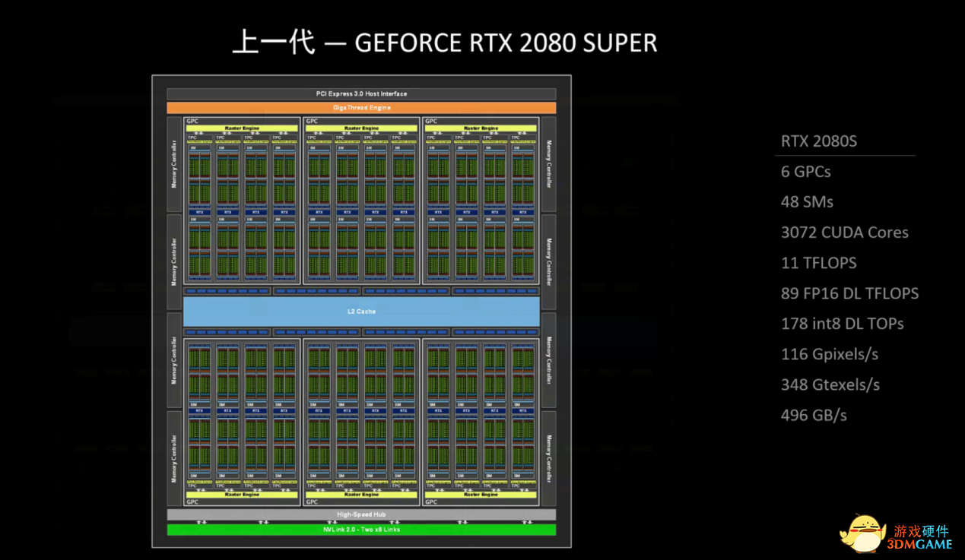The height and width of the screenshot is (560, 965).
Task: Select the bottommost Memory Controller on the right side
Action: point(548,459)
